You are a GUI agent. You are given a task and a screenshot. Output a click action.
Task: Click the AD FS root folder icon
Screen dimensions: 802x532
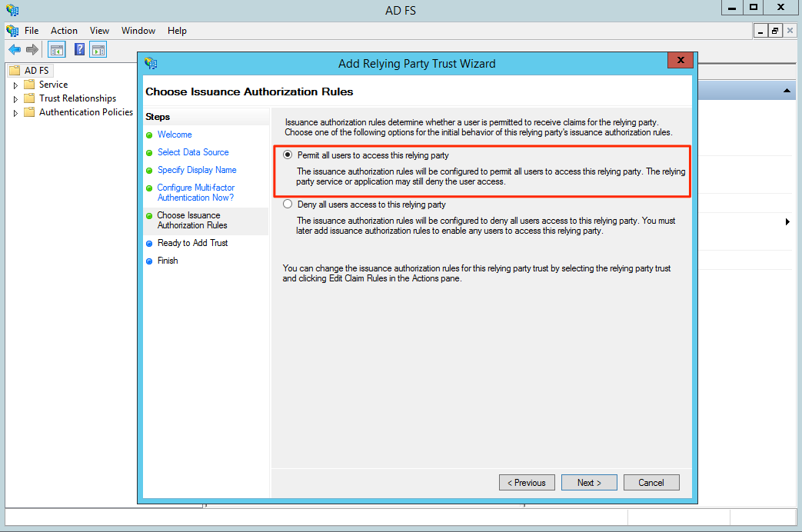click(15, 70)
